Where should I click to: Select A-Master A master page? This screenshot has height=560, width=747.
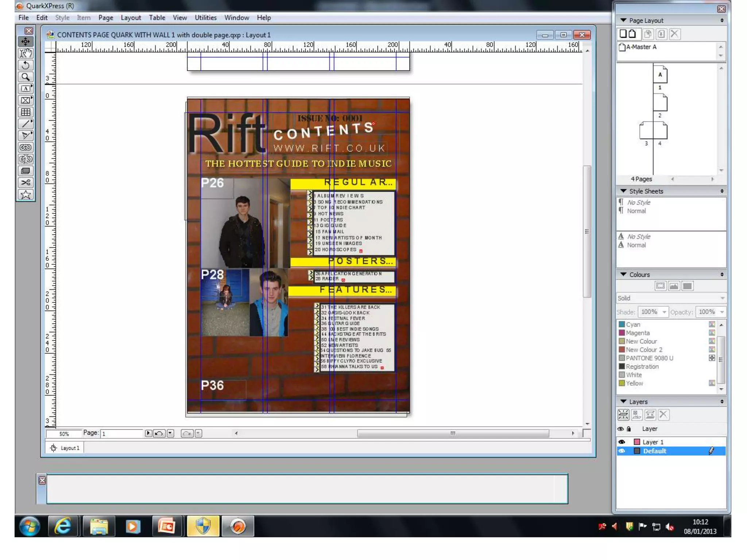(640, 47)
